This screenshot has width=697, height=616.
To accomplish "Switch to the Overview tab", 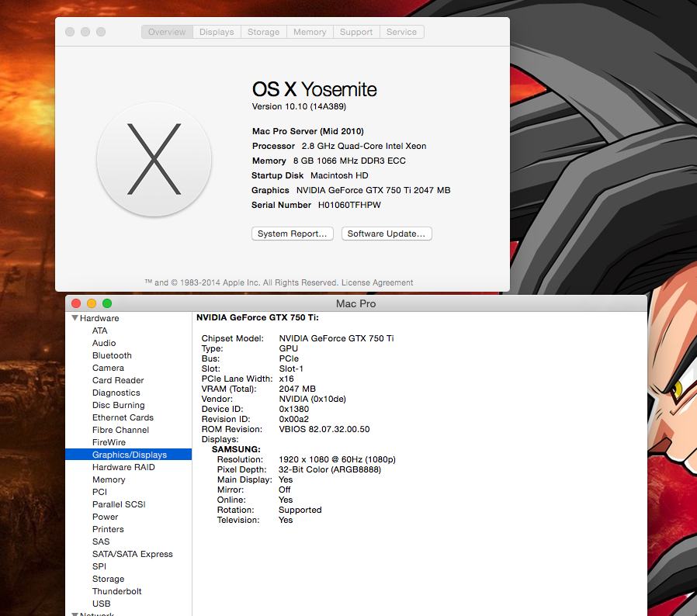I will click(x=167, y=32).
